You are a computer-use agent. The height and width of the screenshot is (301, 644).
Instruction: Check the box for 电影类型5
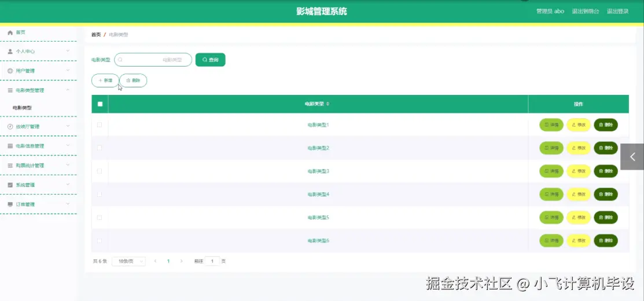[100, 218]
